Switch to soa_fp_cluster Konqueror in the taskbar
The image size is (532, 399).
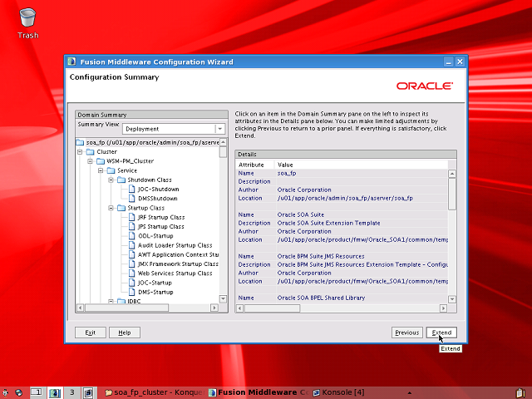tap(155, 392)
